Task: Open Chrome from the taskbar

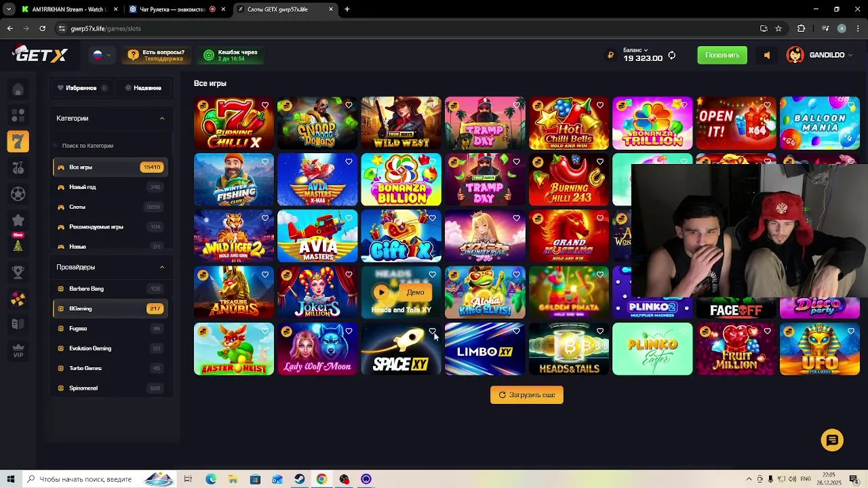Action: click(x=321, y=479)
